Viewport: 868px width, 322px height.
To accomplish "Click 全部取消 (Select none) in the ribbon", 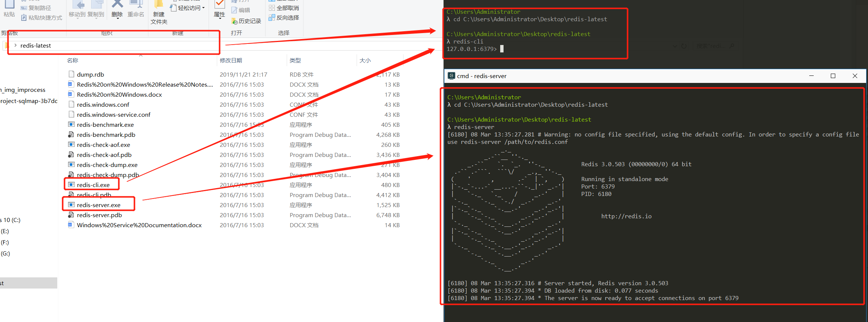I will point(284,8).
